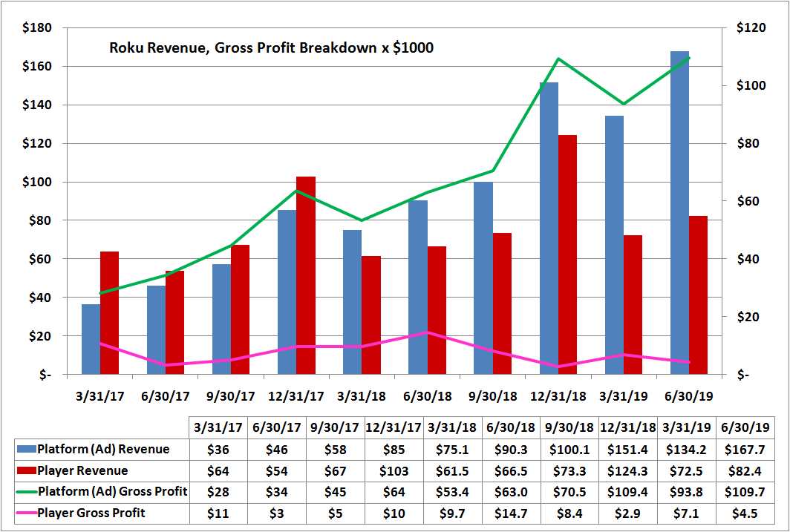Viewport: 790px width, 532px height.
Task: Select the green Platform (Ad) Gross Profit legend line
Action: pyautogui.click(x=27, y=492)
